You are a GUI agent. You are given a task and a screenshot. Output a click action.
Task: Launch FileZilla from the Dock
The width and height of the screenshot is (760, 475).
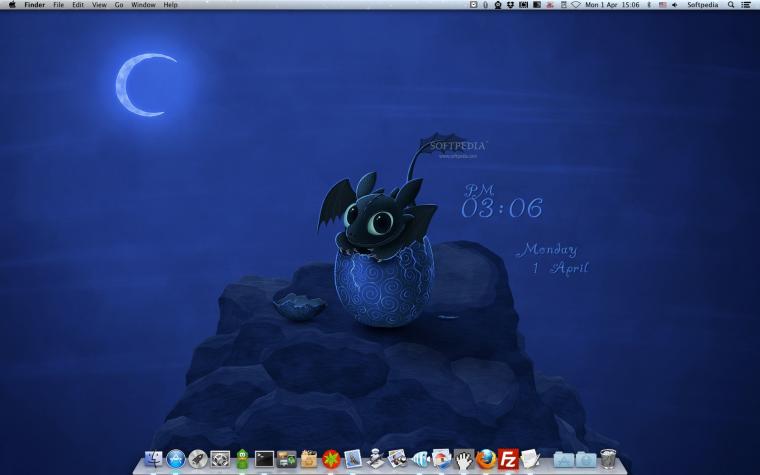pyautogui.click(x=508, y=459)
